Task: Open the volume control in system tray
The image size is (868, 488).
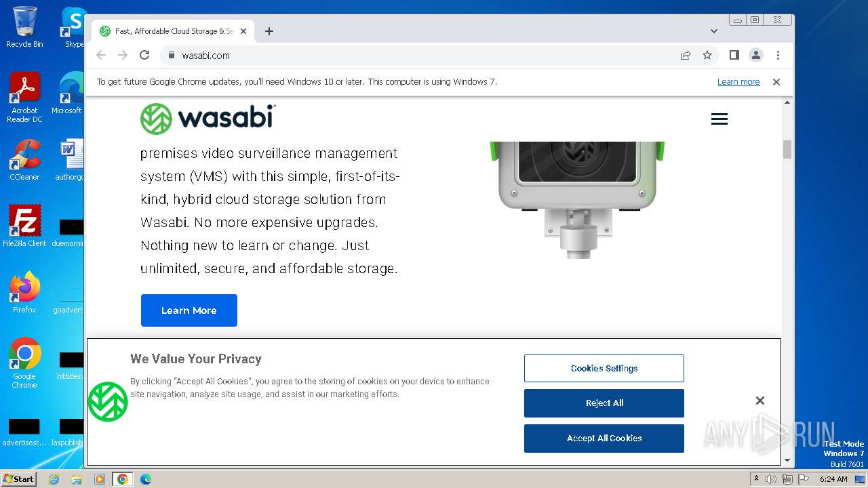Action: point(771,479)
